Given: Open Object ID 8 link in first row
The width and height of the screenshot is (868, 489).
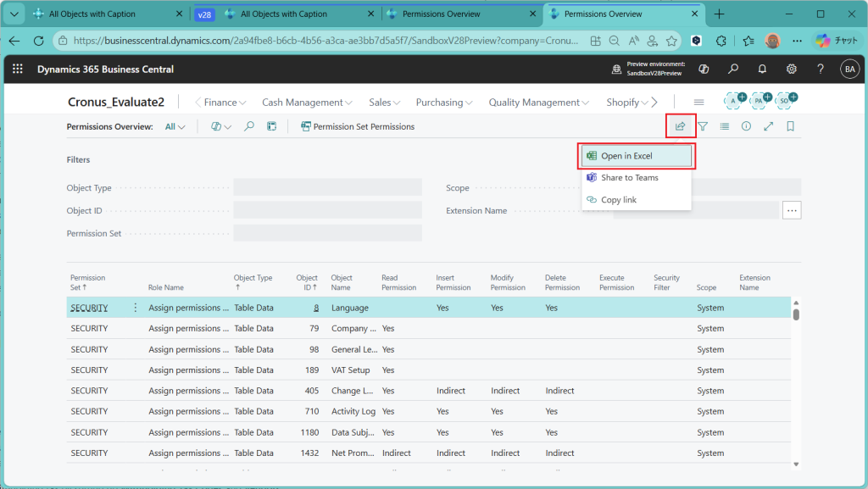Looking at the screenshot, I should [316, 308].
